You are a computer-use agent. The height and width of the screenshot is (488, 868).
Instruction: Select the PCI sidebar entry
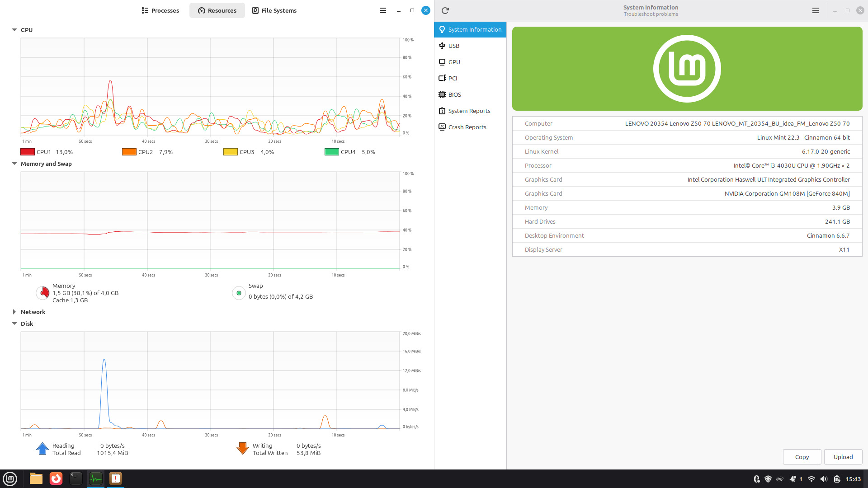click(453, 78)
